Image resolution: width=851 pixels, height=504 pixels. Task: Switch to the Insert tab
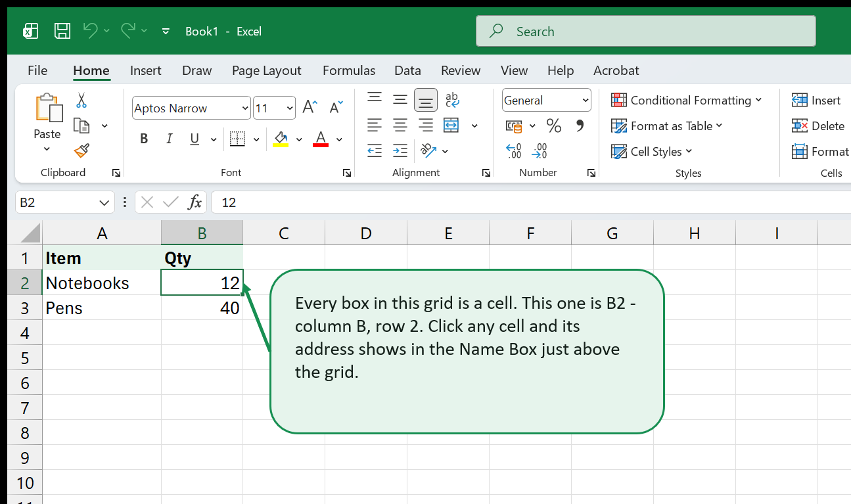pyautogui.click(x=146, y=70)
